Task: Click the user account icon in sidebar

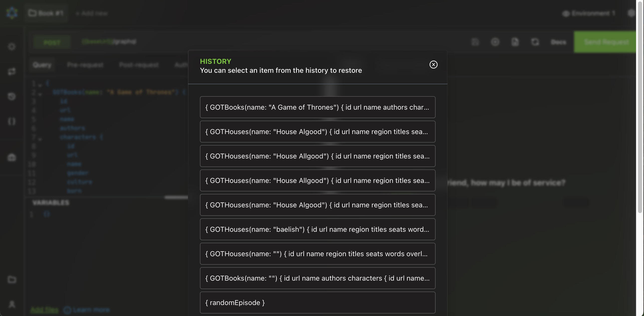Action: 12,304
